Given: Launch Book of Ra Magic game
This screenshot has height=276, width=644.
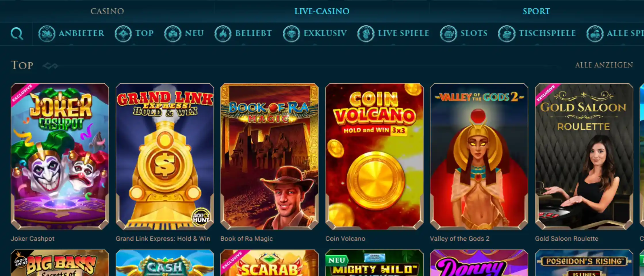Looking at the screenshot, I should (269, 157).
